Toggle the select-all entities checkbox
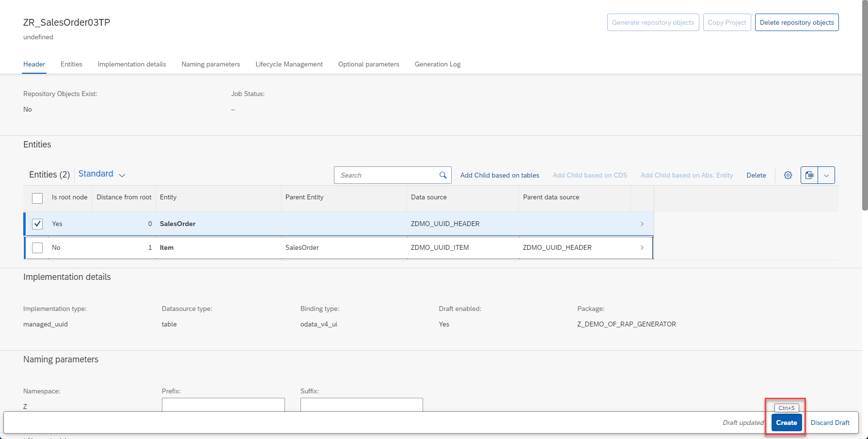This screenshot has width=868, height=439. pyautogui.click(x=37, y=198)
